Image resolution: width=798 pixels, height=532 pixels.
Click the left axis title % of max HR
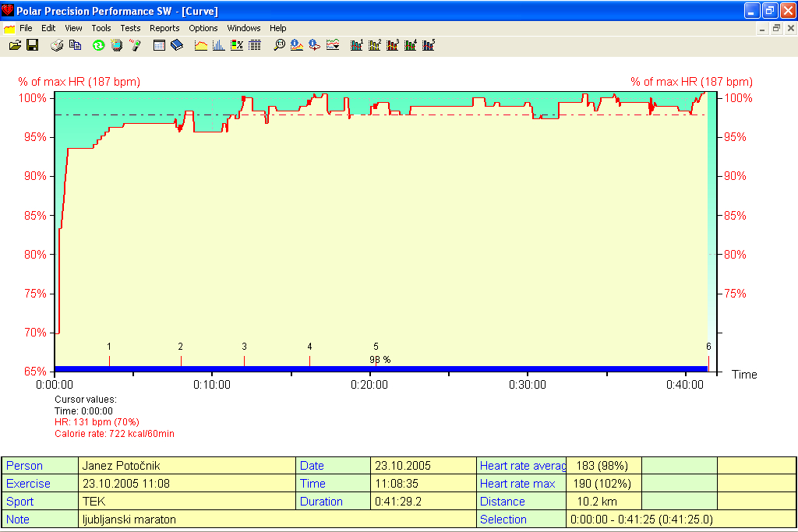pyautogui.click(x=79, y=82)
